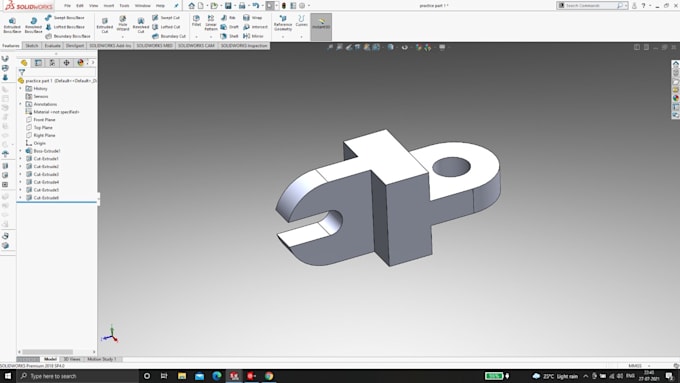
Task: Select the Revolved Boss/Base tool
Action: tap(33, 26)
